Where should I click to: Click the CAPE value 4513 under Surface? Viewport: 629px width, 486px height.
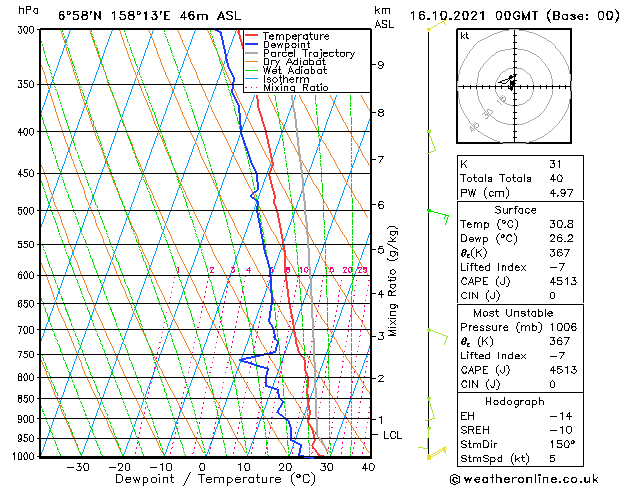[x=563, y=281]
